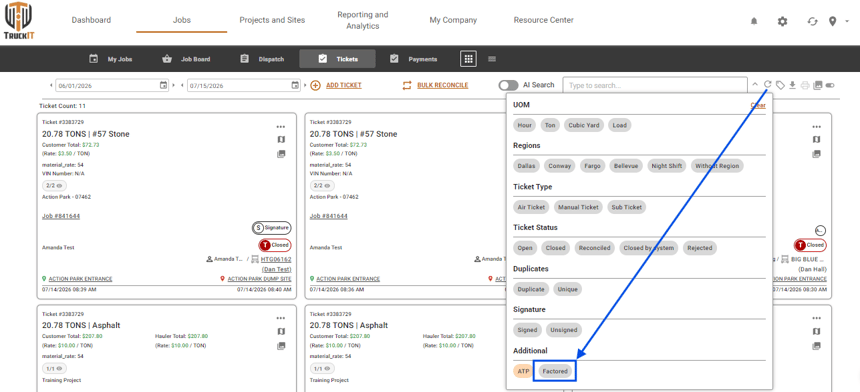Viewport: 860px width, 392px height.
Task: Toggle the Load UOM filter chip
Action: [619, 125]
